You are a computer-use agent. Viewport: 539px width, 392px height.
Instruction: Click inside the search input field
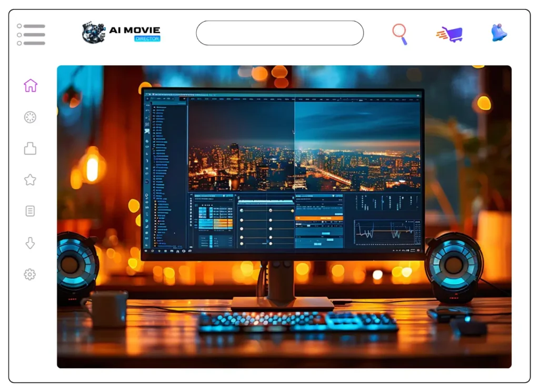[280, 33]
